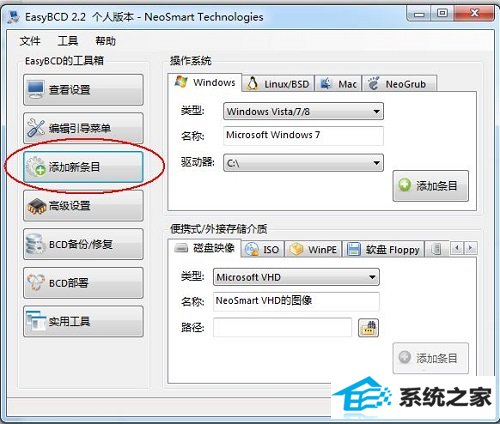Switch to the Linux/BSD tab

click(278, 84)
